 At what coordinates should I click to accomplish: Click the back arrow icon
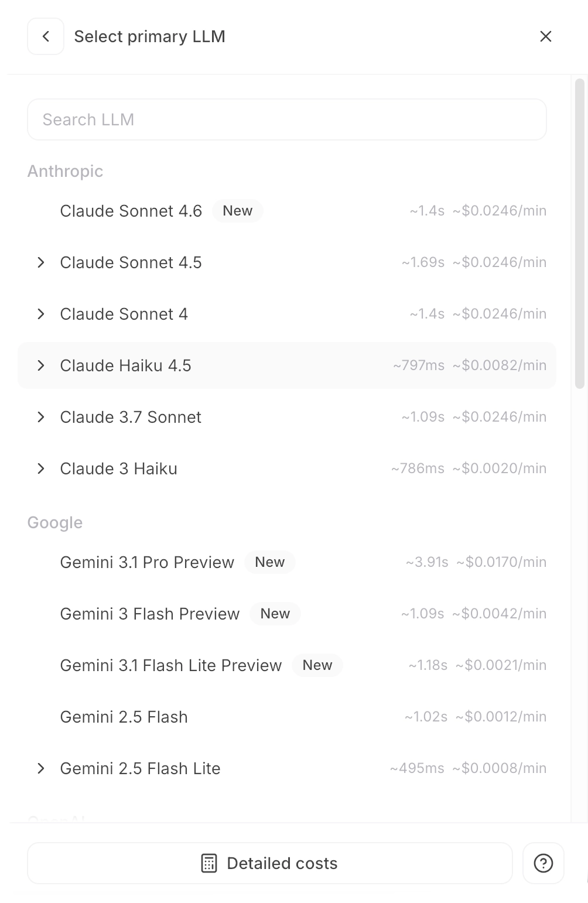(46, 36)
